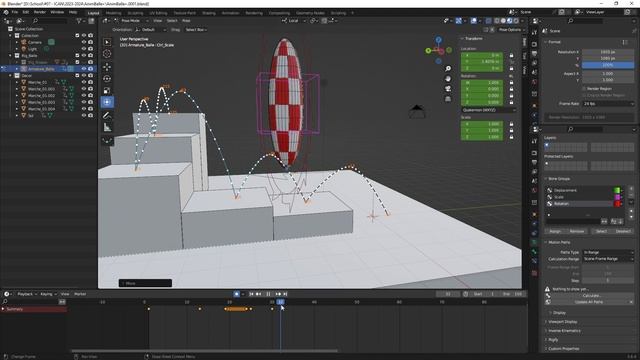Click the Blender logo in the menu bar
This screenshot has width=640, height=360.
(6, 12)
